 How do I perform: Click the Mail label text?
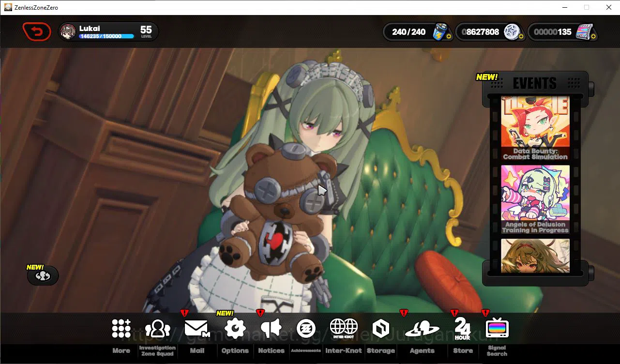(197, 351)
